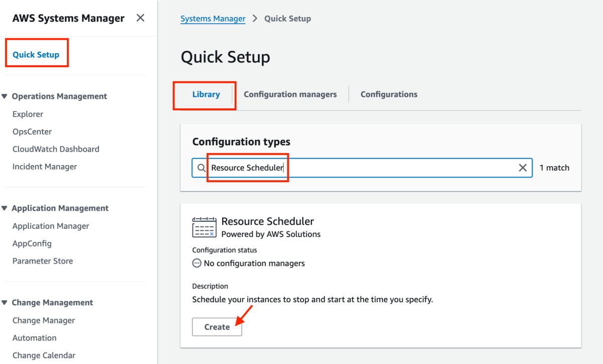The width and height of the screenshot is (603, 364).
Task: Click the Quick Setup page heading
Action: pyautogui.click(x=226, y=57)
